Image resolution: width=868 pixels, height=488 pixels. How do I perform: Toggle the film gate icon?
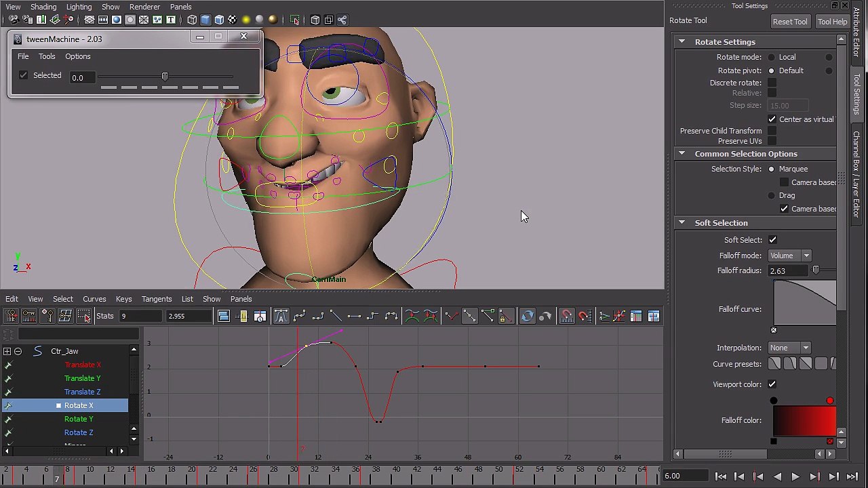pyautogui.click(x=102, y=20)
